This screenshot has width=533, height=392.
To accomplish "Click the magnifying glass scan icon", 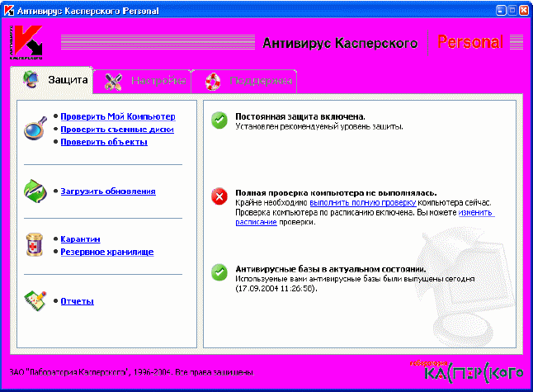I will pos(35,128).
